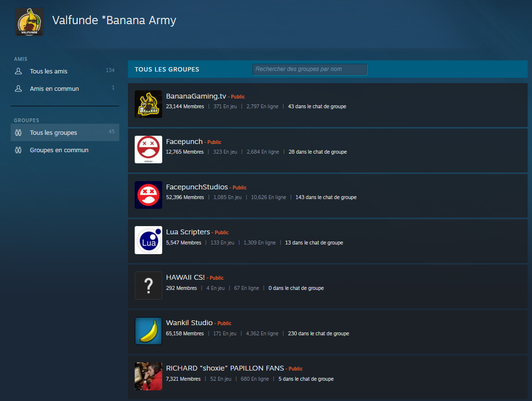Click the 12,765 Membres text
Image resolution: width=532 pixels, height=401 pixels.
point(184,152)
